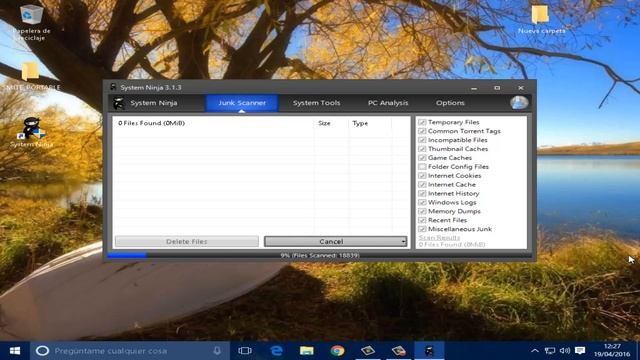Toggle Internet Cache checkbox
This screenshot has width=640, height=360.
[422, 184]
